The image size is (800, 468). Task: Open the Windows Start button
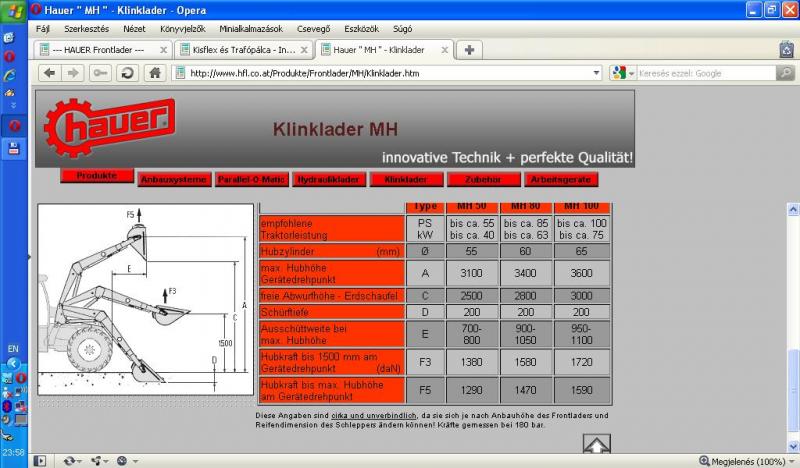(x=14, y=11)
